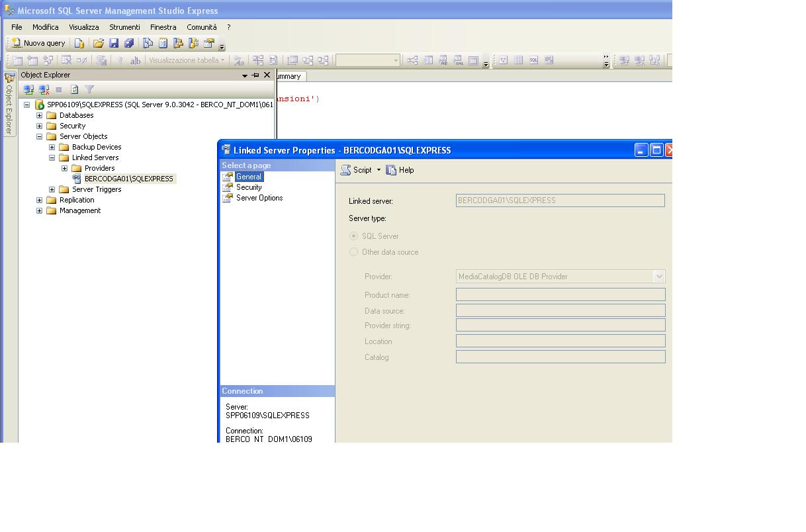This screenshot has width=806, height=532.
Task: Open the Script dropdown arrow
Action: point(379,170)
